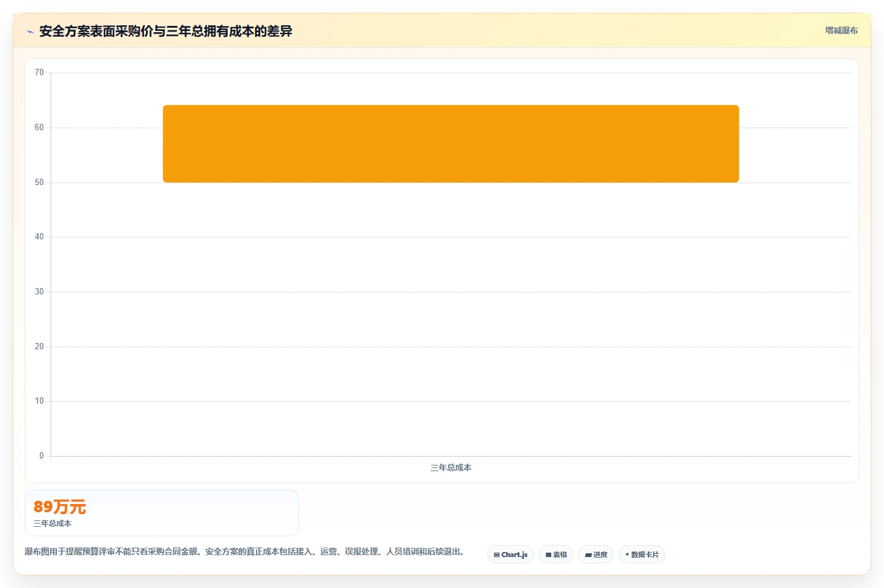
Task: Click the 三年总成本 axis label under the chart
Action: click(451, 467)
